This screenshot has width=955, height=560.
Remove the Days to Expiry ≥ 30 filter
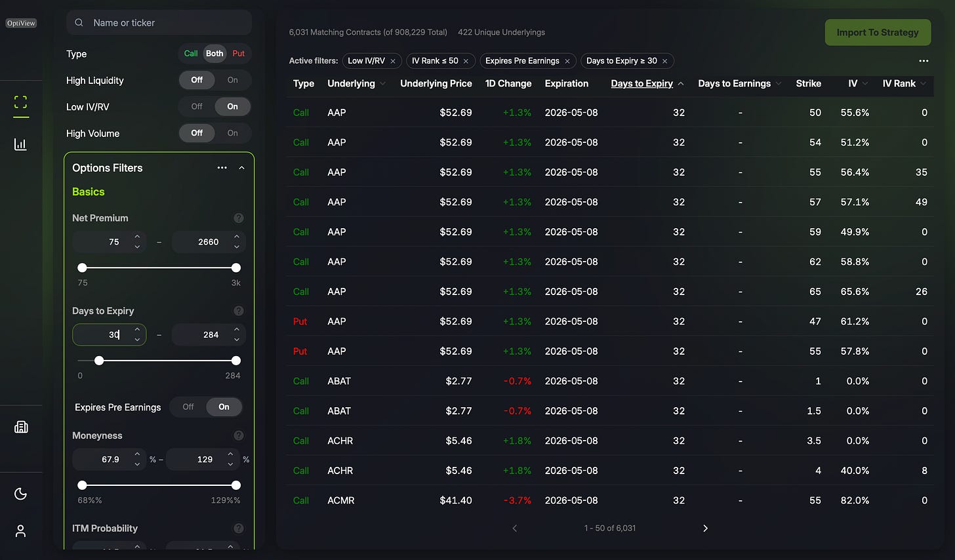coord(664,61)
